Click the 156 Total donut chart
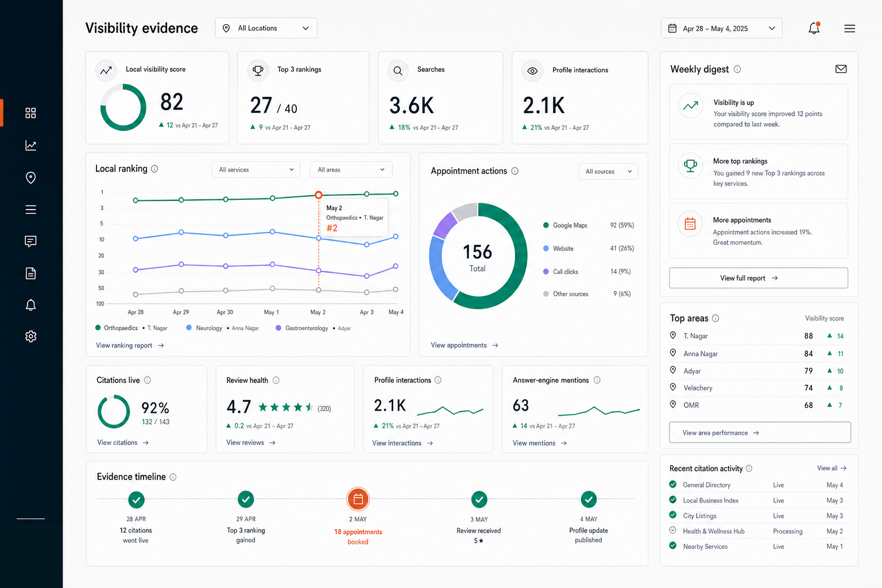Viewport: 882px width, 588px height. point(478,256)
